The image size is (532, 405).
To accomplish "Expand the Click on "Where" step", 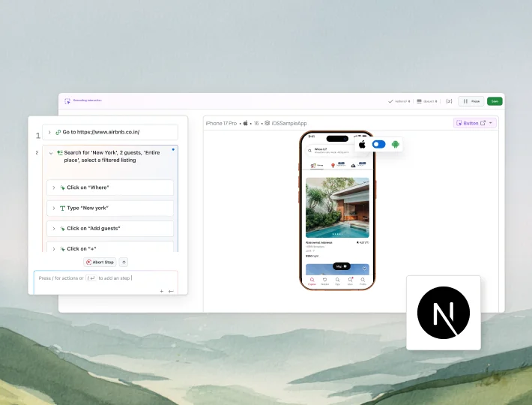I will 54,187.
